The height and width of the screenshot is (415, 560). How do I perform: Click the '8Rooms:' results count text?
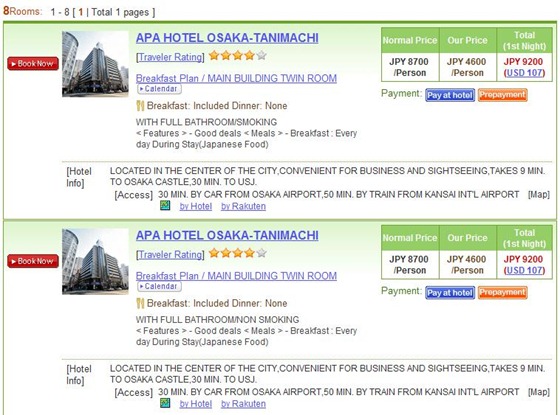click(x=22, y=11)
